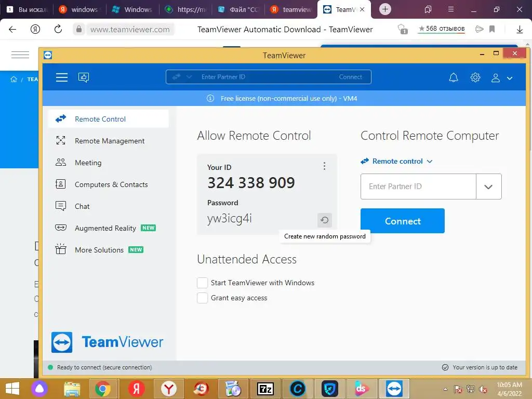Open Augmented Reality section

pos(108,228)
